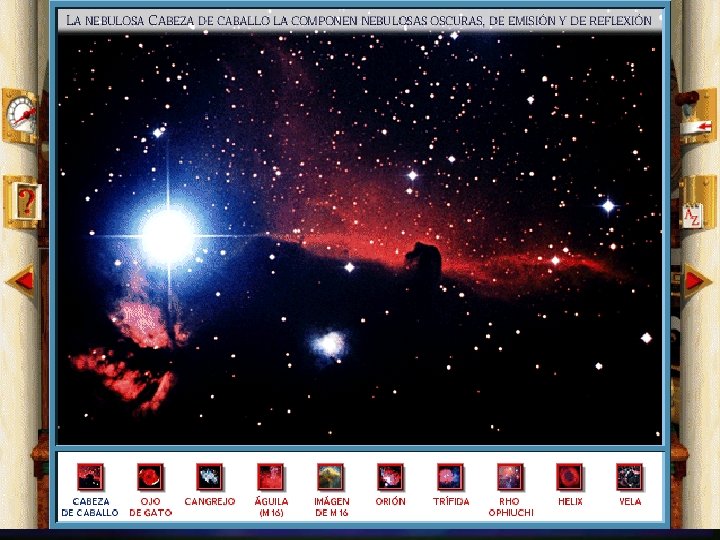Open the Imágen de M16 thumbnail
The image size is (720, 540).
331,477
